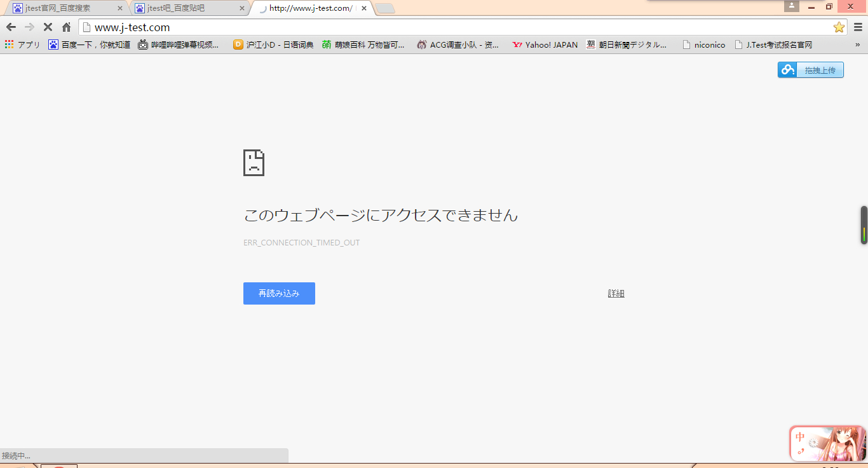The width and height of the screenshot is (868, 468).
Task: Bookmark this page with the star
Action: click(x=839, y=27)
